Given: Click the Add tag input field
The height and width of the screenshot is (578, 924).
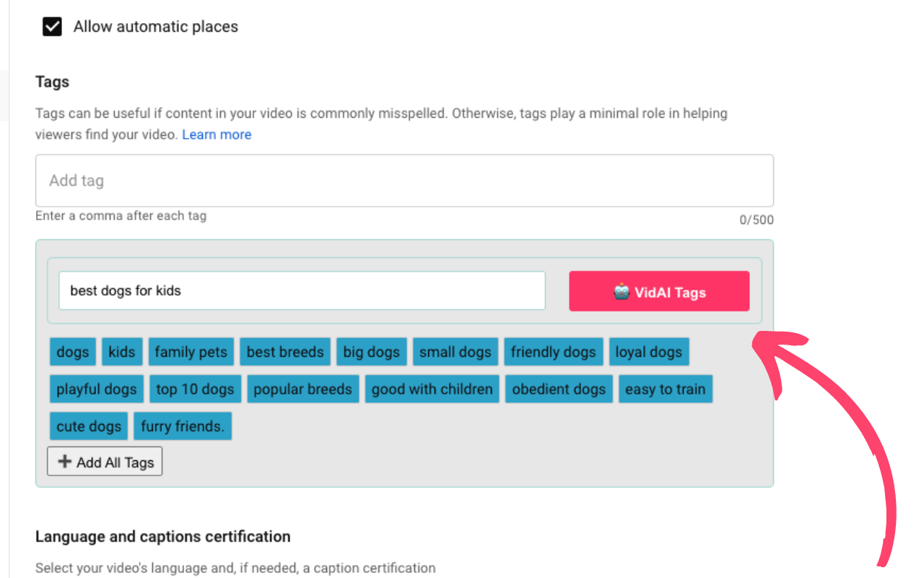Looking at the screenshot, I should (404, 181).
